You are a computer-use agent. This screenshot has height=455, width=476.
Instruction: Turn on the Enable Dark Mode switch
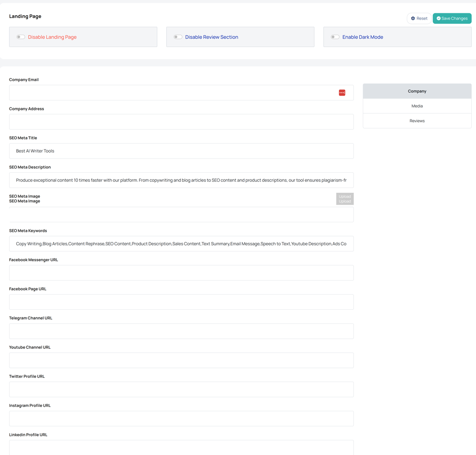(x=335, y=37)
